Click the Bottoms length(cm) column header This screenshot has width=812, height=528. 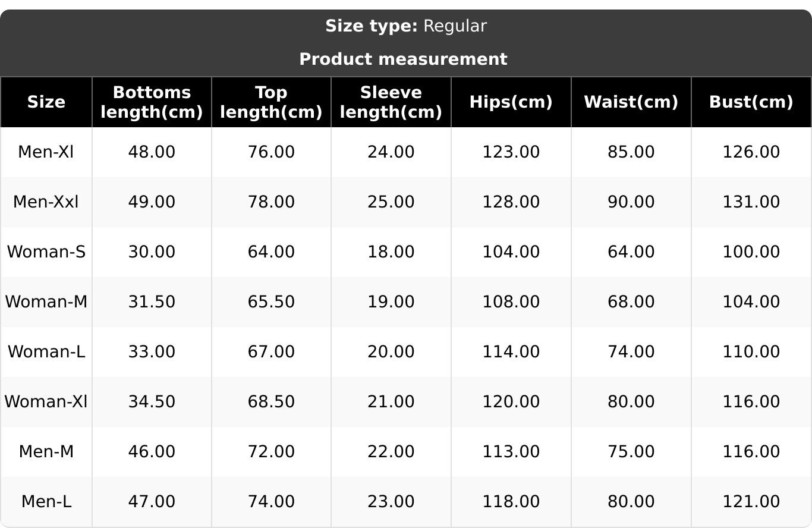(152, 102)
